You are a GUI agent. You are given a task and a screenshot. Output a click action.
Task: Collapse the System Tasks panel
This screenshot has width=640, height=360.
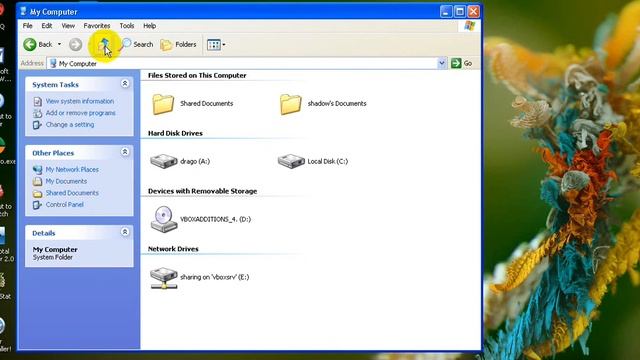[x=125, y=84]
